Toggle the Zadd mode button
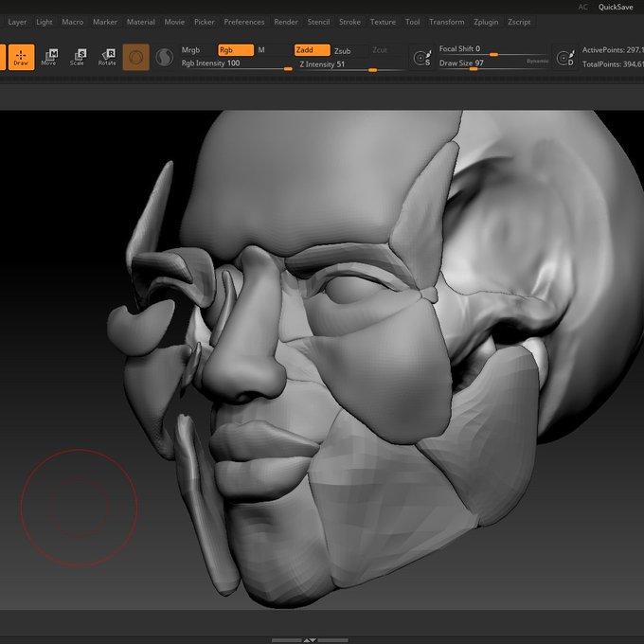 (313, 50)
